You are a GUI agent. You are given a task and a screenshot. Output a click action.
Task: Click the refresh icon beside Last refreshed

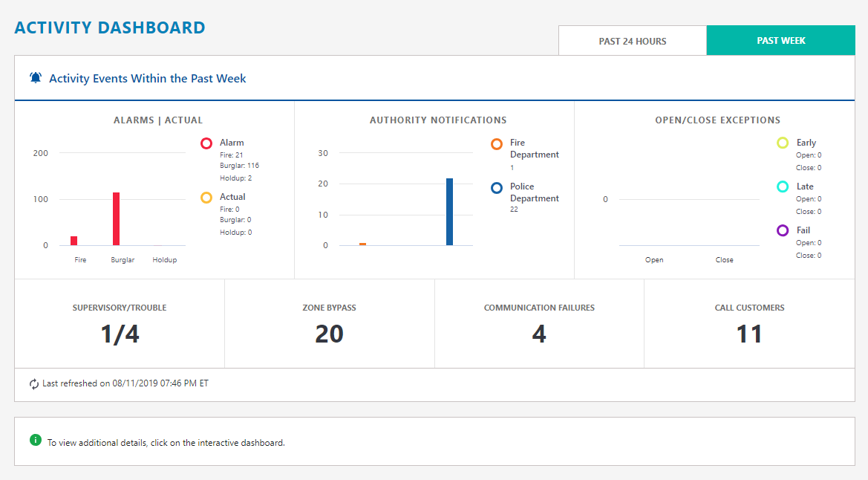(34, 384)
